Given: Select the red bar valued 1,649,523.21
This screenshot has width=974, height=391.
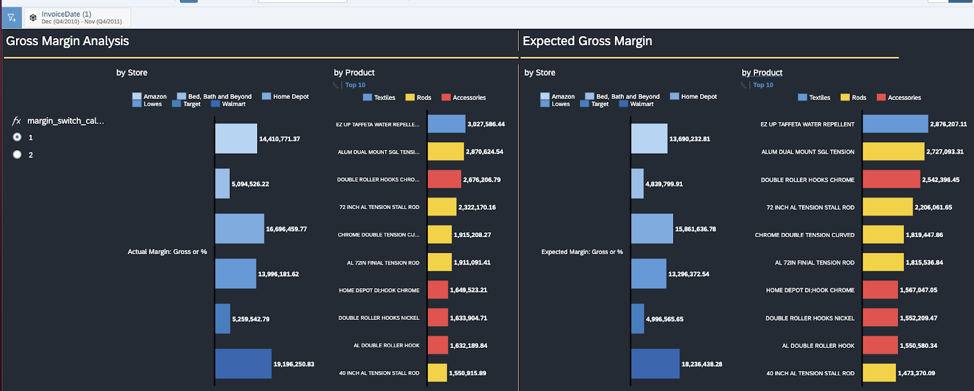Looking at the screenshot, I should coord(438,290).
